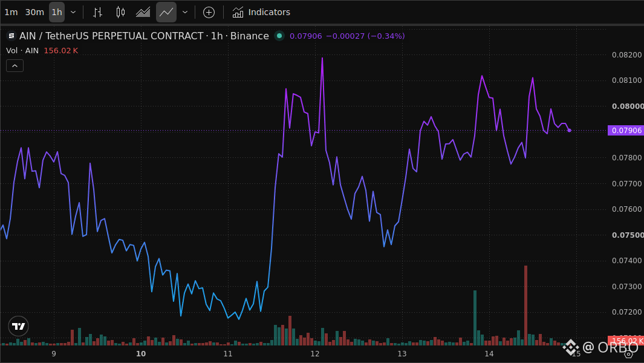Viewport: 644px width, 363px height.
Task: Click the Compare or add symbol button
Action: click(x=209, y=12)
